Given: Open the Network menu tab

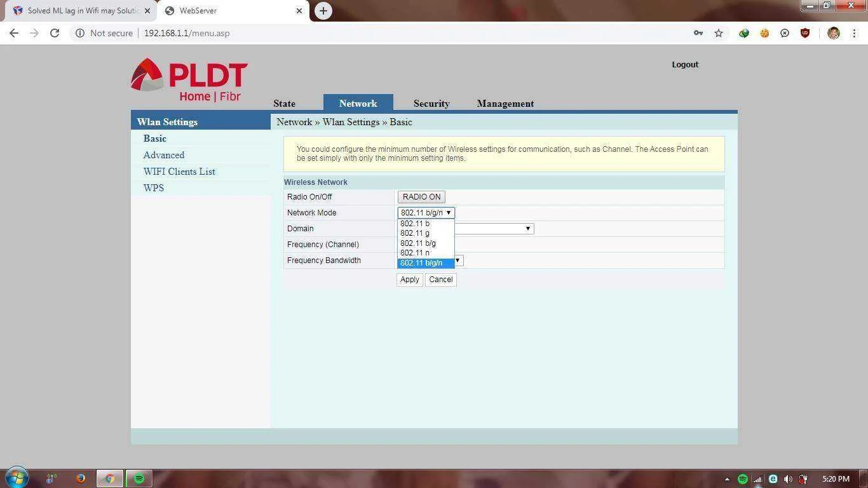Looking at the screenshot, I should pyautogui.click(x=358, y=103).
